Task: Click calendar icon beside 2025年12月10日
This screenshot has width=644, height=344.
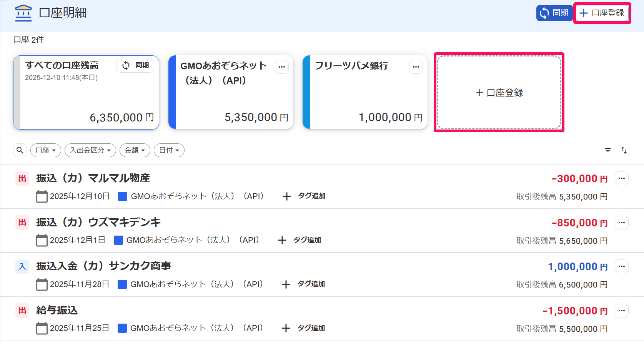Action: click(42, 196)
